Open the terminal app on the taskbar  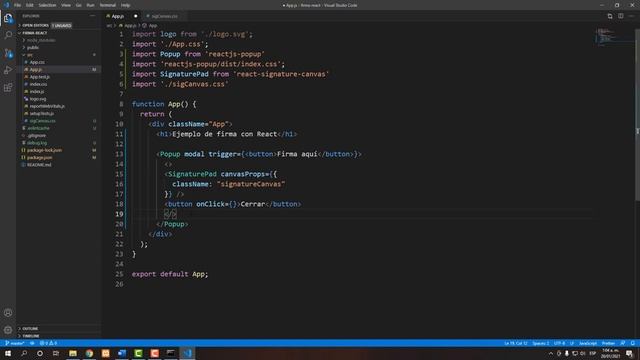pyautogui.click(x=171, y=353)
